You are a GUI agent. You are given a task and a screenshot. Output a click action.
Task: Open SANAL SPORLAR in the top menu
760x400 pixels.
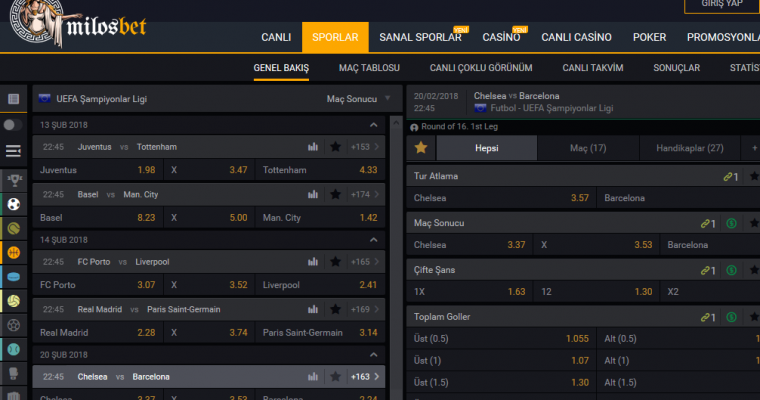click(420, 37)
